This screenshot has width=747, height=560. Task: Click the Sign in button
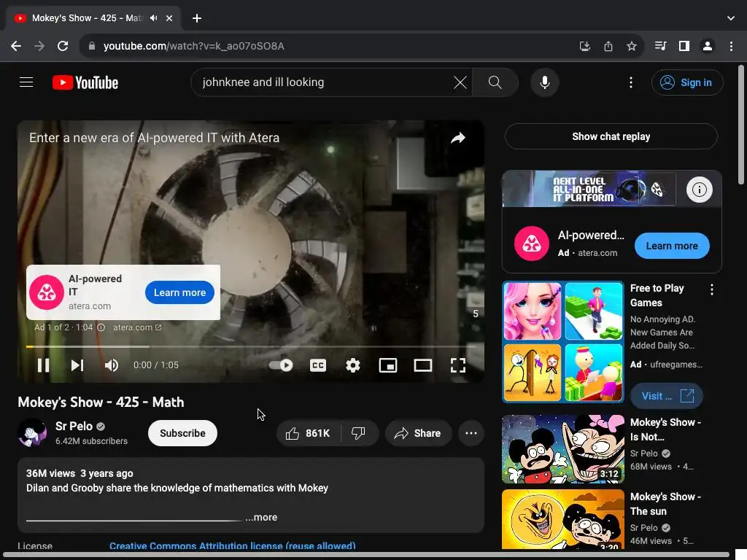686,82
